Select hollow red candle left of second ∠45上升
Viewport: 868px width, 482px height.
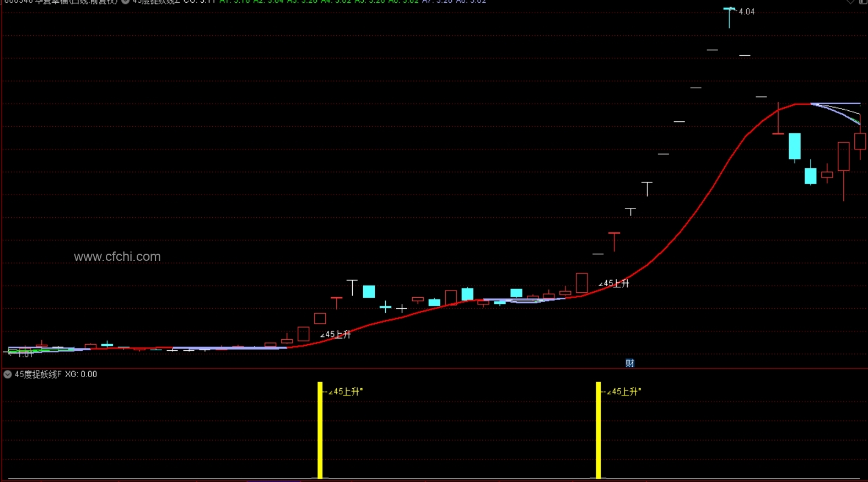[x=581, y=283]
